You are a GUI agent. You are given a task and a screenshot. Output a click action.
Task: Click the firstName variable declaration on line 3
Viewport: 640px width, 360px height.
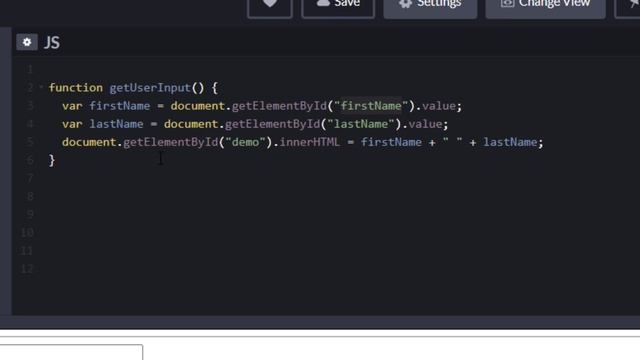click(x=120, y=106)
